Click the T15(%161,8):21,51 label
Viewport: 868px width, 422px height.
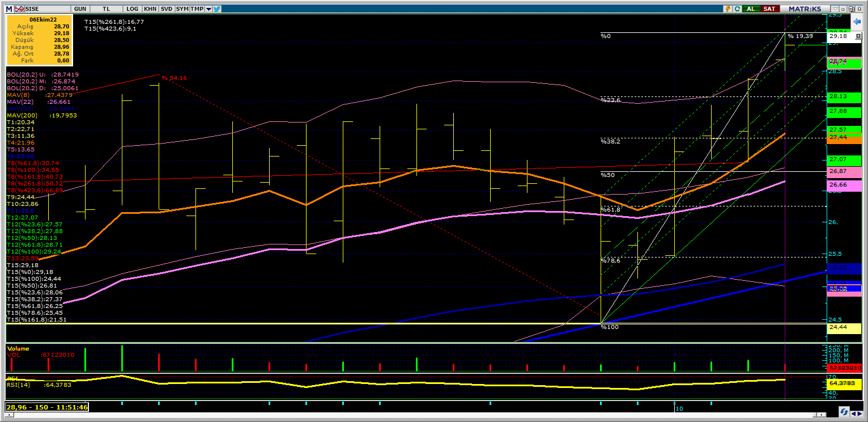click(37, 320)
